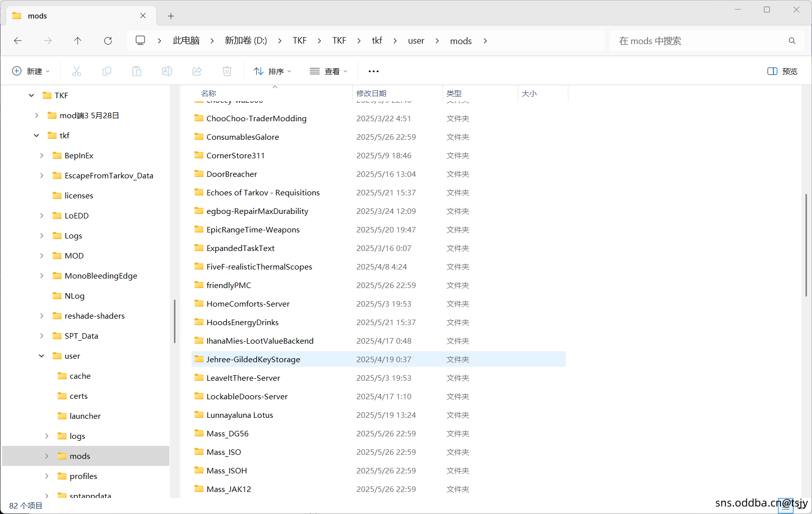Close the mods tab
The height and width of the screenshot is (514, 812).
click(x=143, y=16)
